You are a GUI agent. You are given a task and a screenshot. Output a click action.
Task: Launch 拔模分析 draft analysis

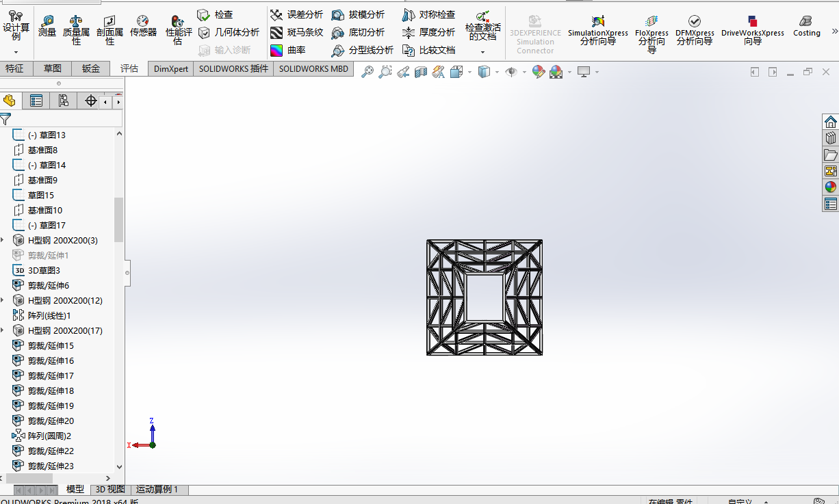tap(358, 14)
